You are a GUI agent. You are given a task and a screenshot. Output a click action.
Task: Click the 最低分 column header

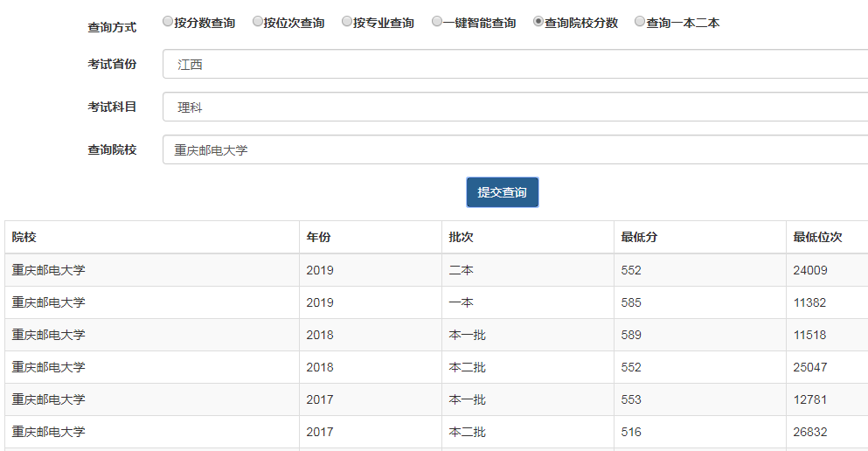[639, 238]
